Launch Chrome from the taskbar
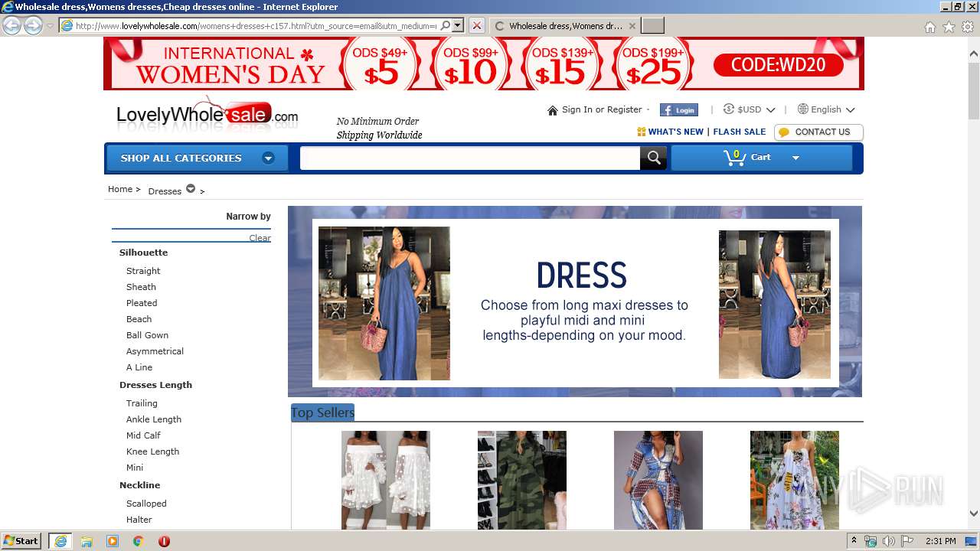Screen dimensions: 980x551 138,541
